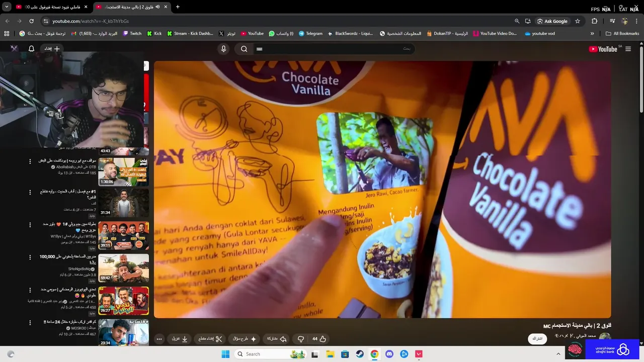Go to YouTube home via logo
Screen dimensions: 644x362
tap(603, 49)
